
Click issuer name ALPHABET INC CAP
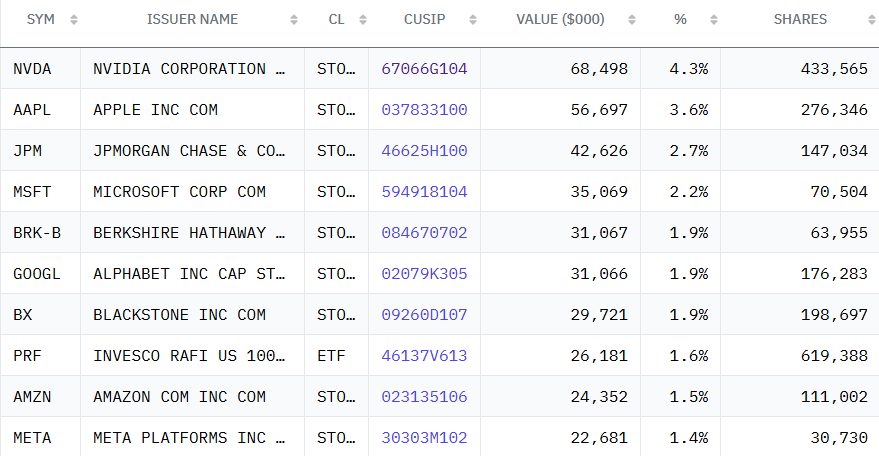(x=189, y=273)
